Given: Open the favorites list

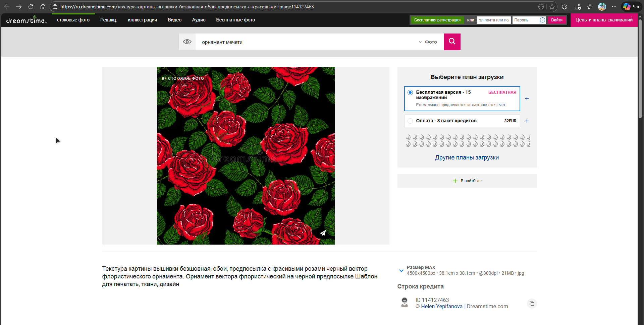Looking at the screenshot, I should click(590, 7).
